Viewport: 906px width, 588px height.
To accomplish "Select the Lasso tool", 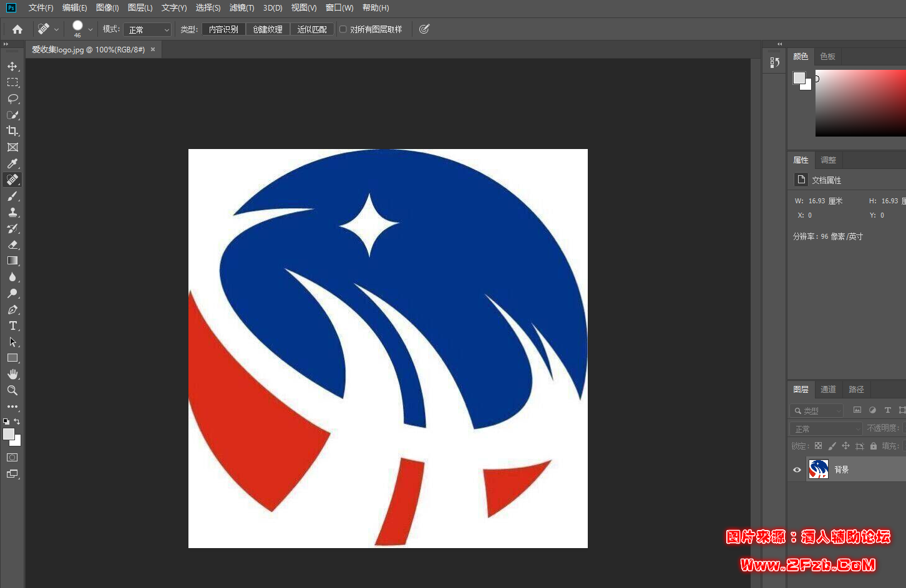I will [x=12, y=99].
